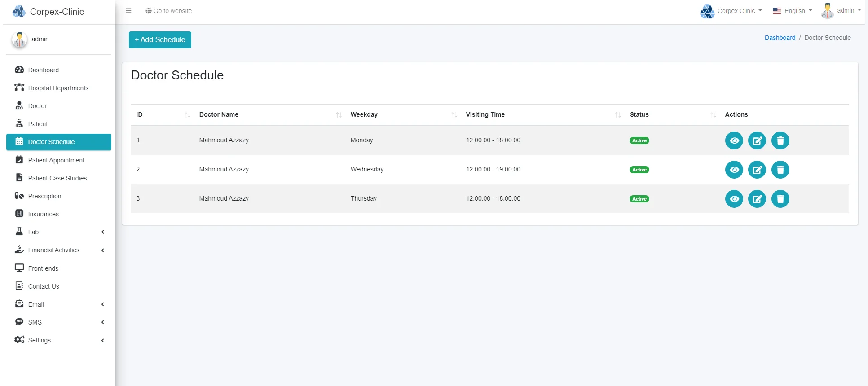Sort the table by Weekday column
This screenshot has height=386, width=868.
(364, 114)
